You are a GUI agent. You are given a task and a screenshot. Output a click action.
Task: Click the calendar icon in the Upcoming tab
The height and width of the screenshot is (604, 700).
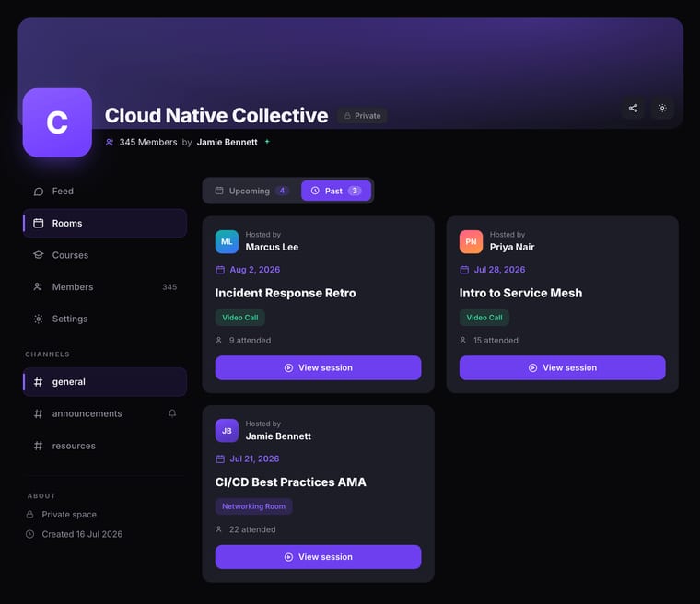point(219,191)
